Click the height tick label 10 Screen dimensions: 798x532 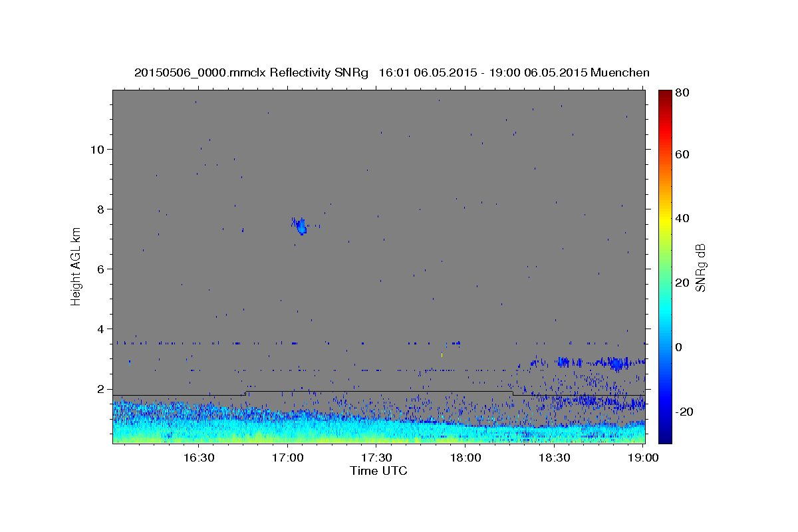(x=98, y=149)
